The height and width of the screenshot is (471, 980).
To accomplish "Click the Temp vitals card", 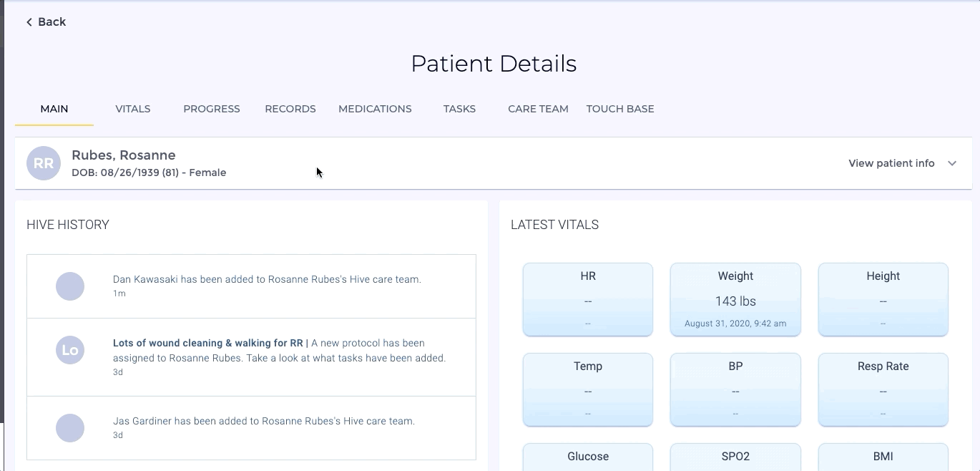I will [588, 389].
